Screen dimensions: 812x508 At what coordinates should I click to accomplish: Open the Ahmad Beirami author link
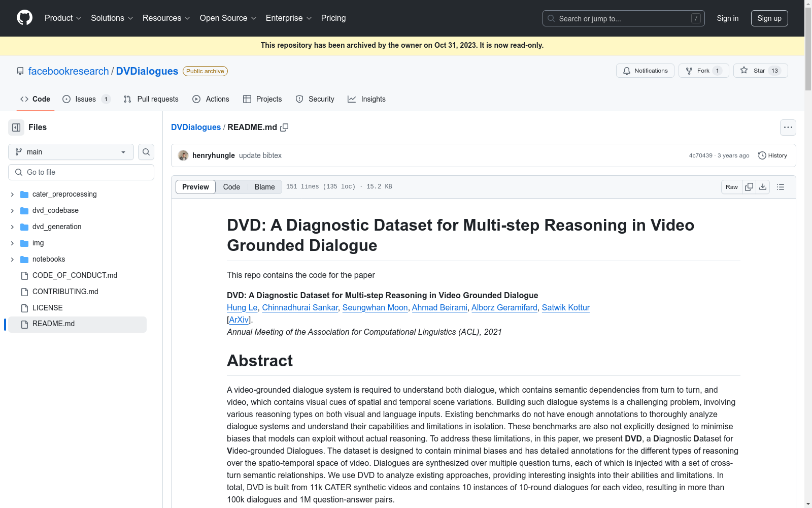tap(439, 308)
